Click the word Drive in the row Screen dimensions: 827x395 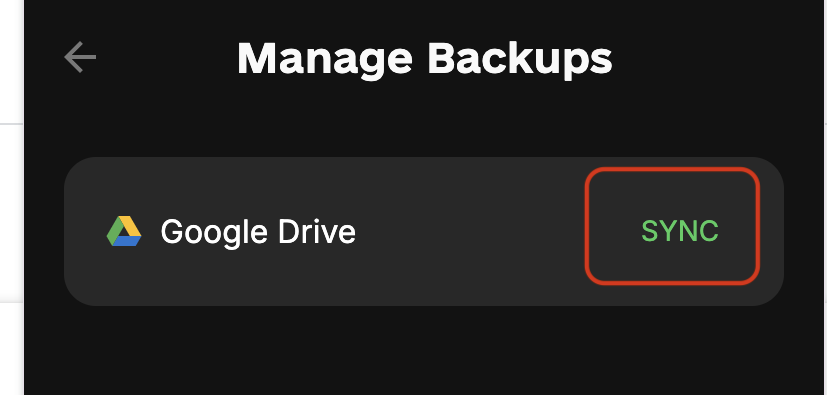tap(316, 231)
